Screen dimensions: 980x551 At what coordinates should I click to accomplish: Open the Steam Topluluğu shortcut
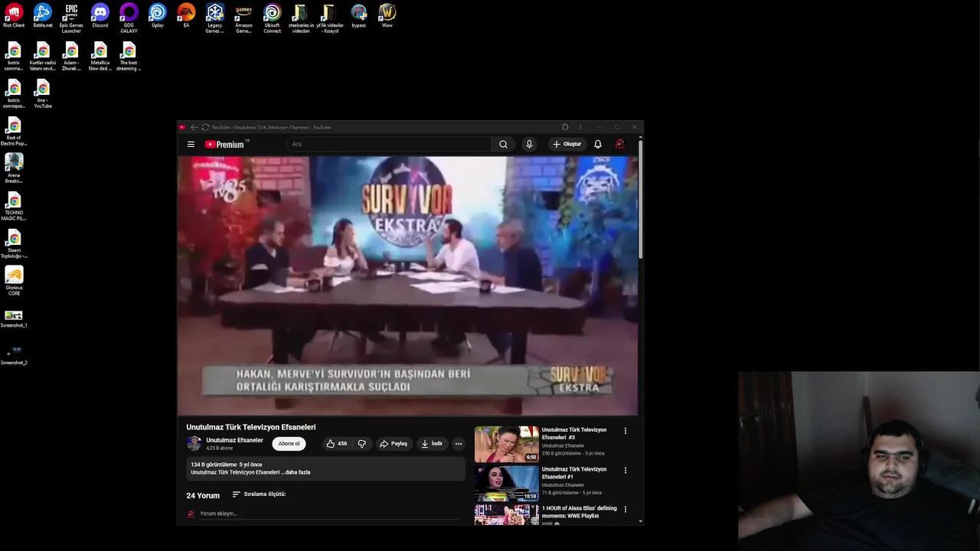pyautogui.click(x=14, y=244)
